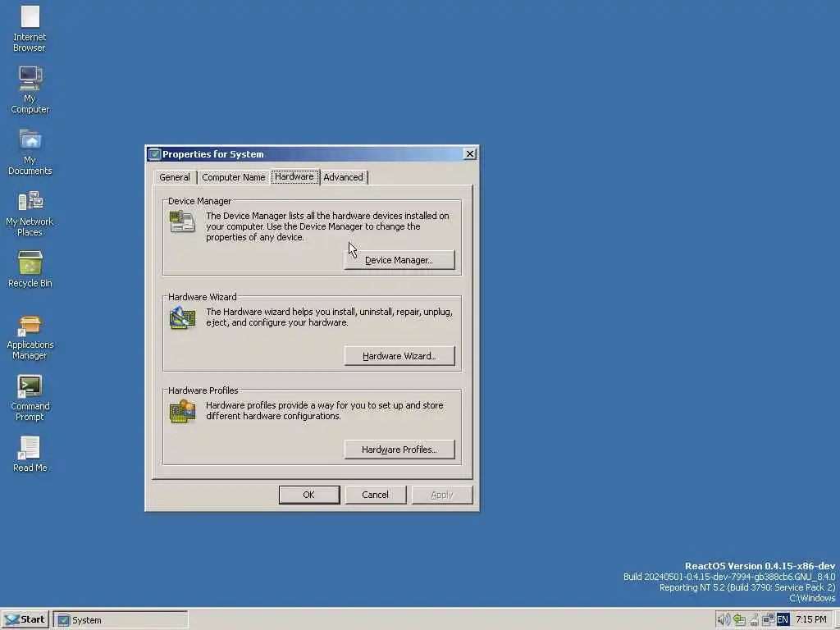Select the Command Prompt desktop icon
This screenshot has height=630, width=840.
pyautogui.click(x=30, y=398)
